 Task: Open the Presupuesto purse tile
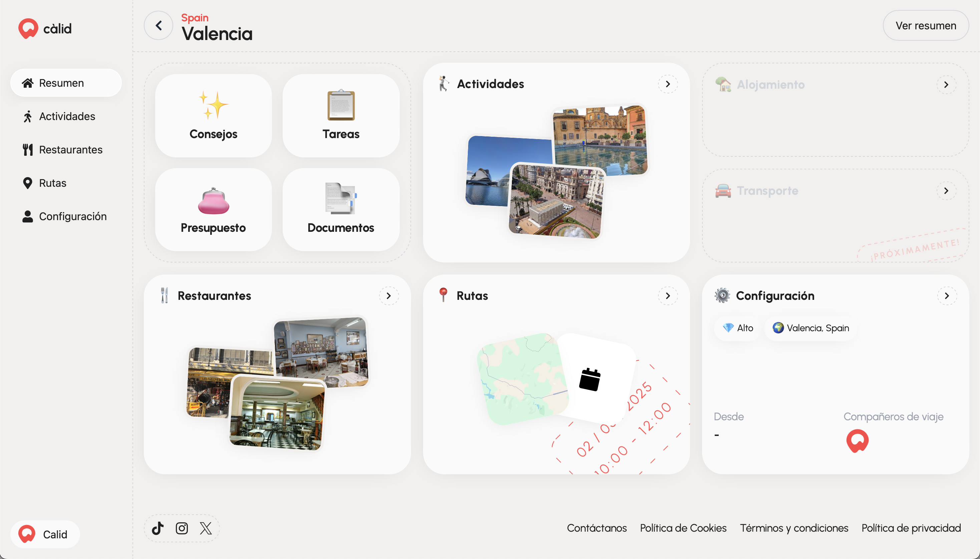tap(213, 209)
